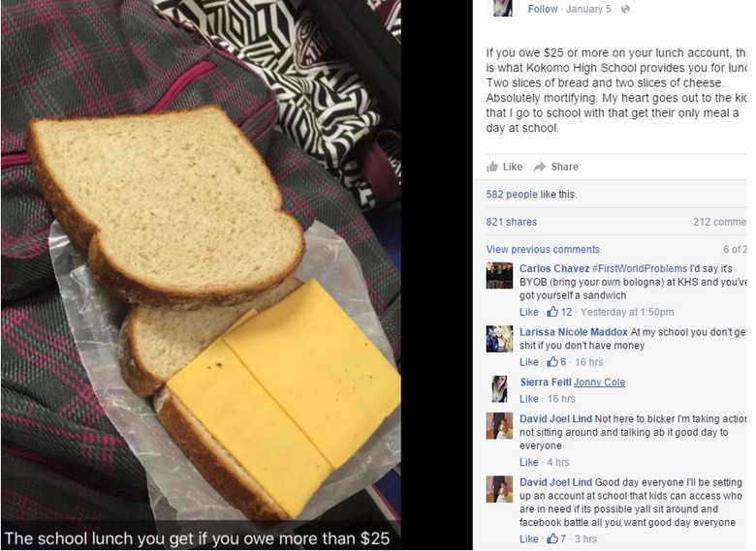The image size is (756, 551).
Task: Click the thumbs-up icon showing 7 likes
Action: click(552, 538)
